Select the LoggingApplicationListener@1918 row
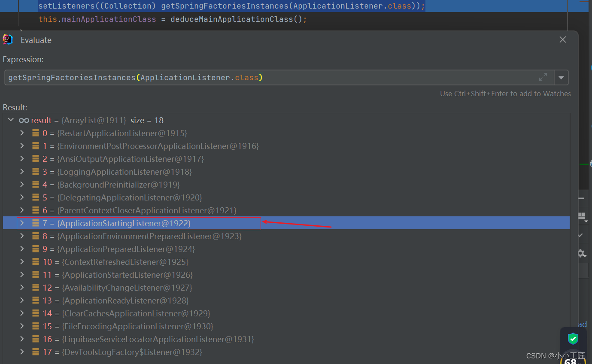592x364 pixels. tap(286, 172)
